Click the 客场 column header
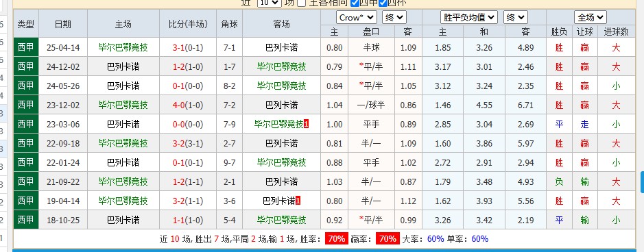 click(x=281, y=24)
